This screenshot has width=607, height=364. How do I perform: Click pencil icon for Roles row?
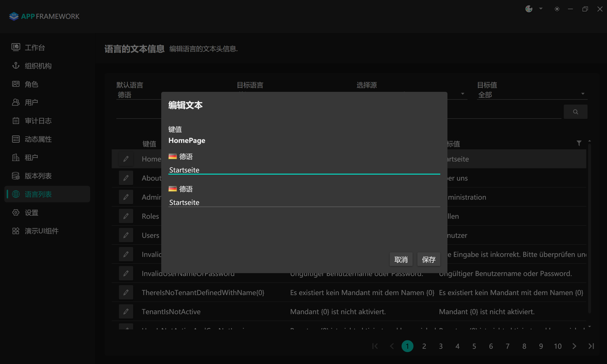click(126, 216)
